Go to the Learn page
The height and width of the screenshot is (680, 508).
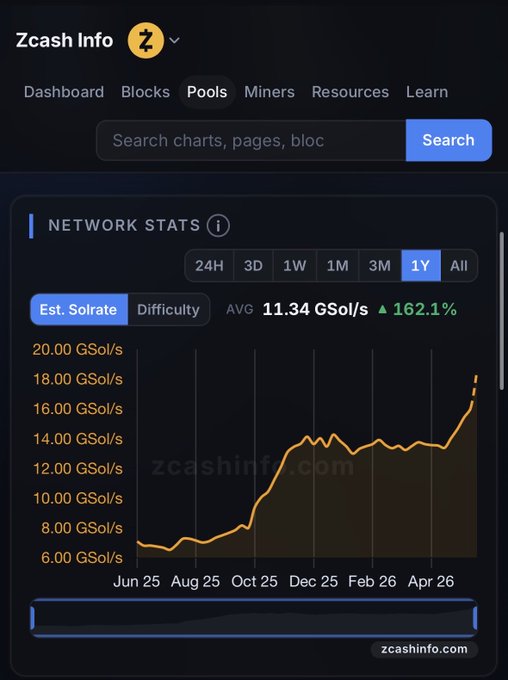(427, 92)
